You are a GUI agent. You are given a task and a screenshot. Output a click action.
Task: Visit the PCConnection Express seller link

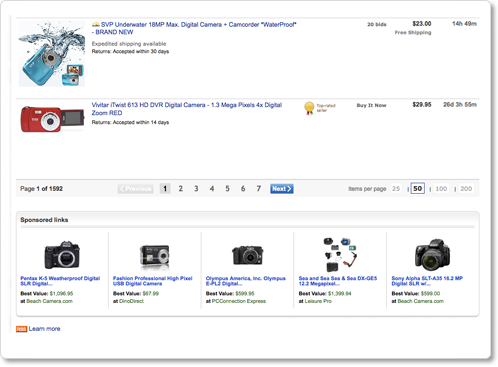pyautogui.click(x=239, y=301)
